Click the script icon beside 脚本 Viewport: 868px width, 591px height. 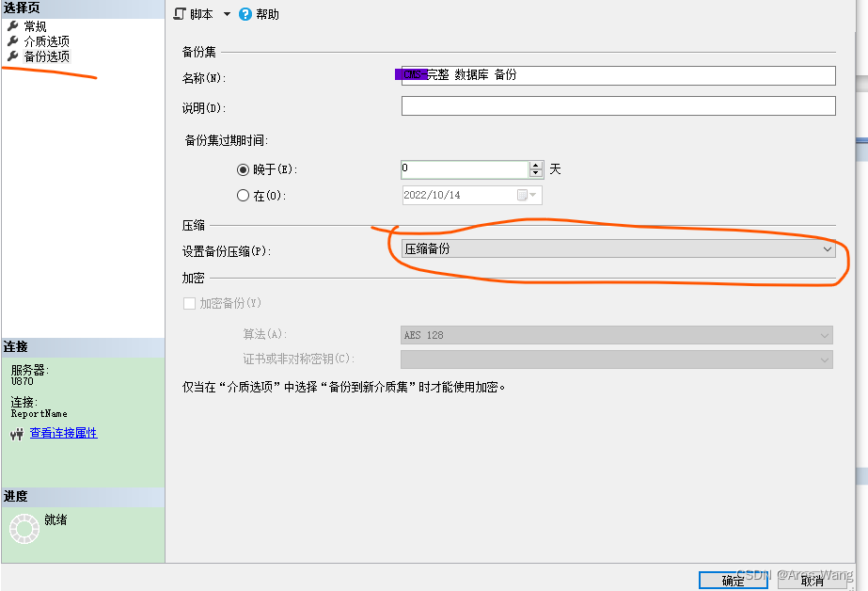(178, 13)
